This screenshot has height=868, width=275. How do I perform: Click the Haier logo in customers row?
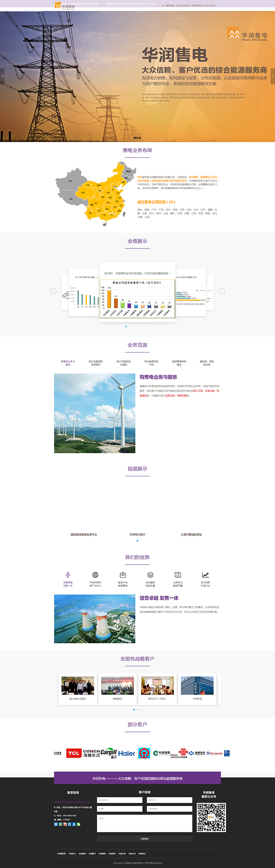coord(127,753)
